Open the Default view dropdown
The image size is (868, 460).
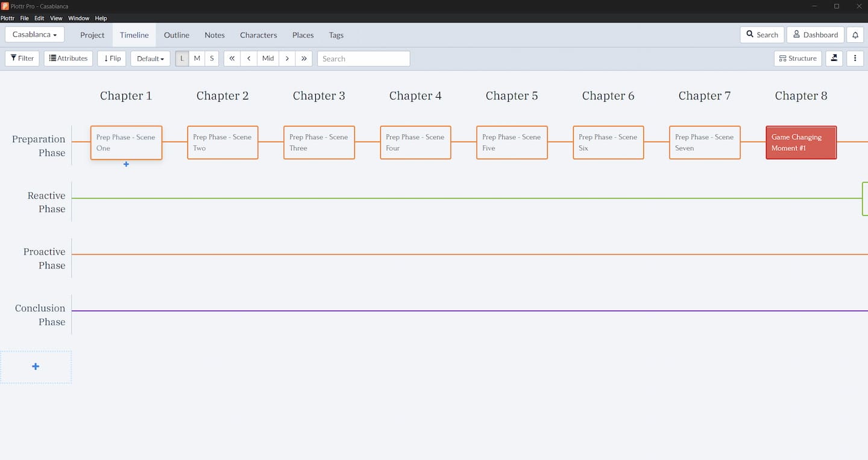click(149, 58)
